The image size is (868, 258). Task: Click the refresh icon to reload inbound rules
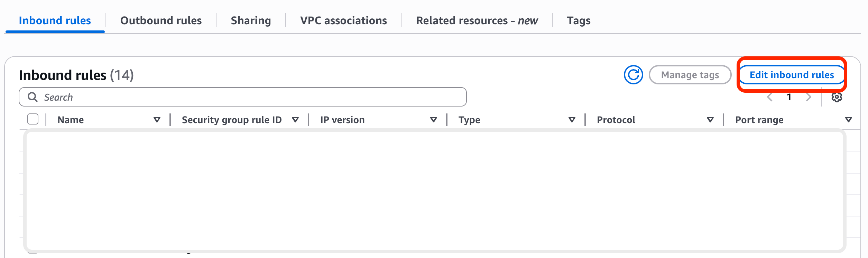click(x=634, y=74)
